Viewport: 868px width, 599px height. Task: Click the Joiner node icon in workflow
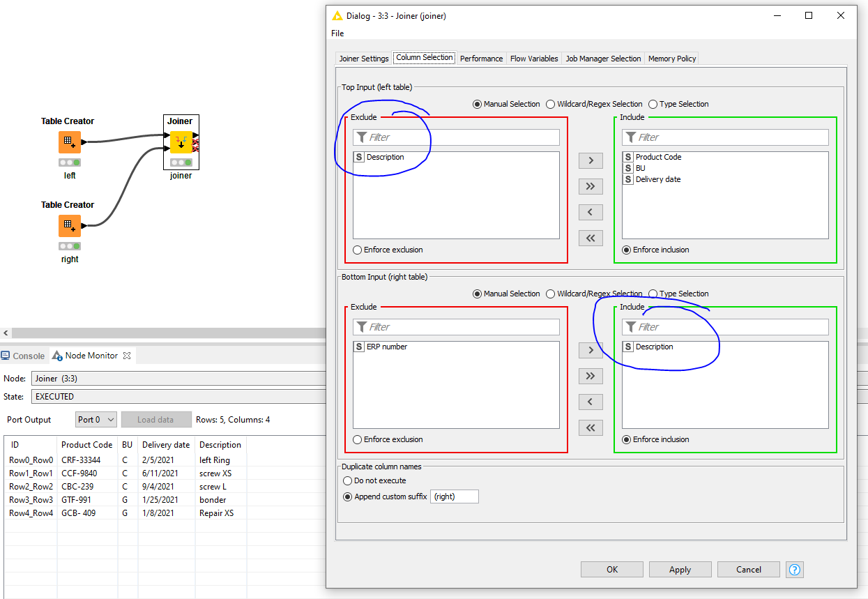[181, 142]
